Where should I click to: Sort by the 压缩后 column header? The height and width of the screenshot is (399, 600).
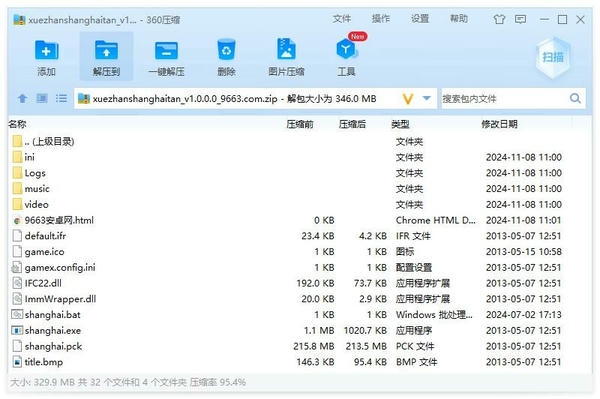(x=352, y=124)
